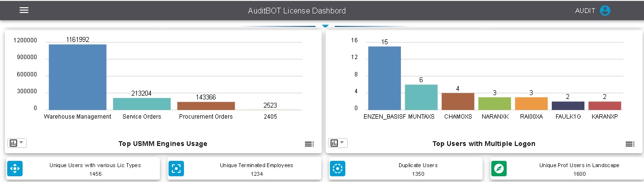Click the AUDIT user profile icon
Screen dimensions: 644x182
(x=605, y=11)
